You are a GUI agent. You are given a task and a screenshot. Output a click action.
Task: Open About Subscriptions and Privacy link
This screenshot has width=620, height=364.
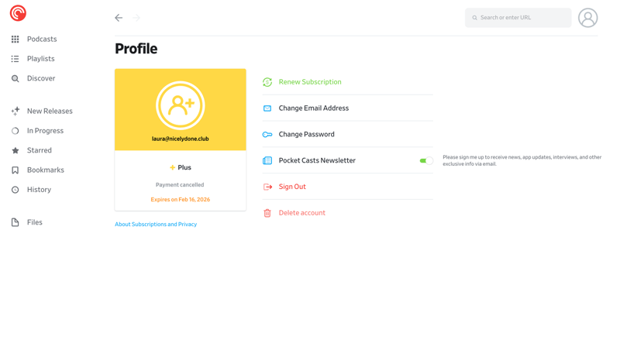point(156,225)
